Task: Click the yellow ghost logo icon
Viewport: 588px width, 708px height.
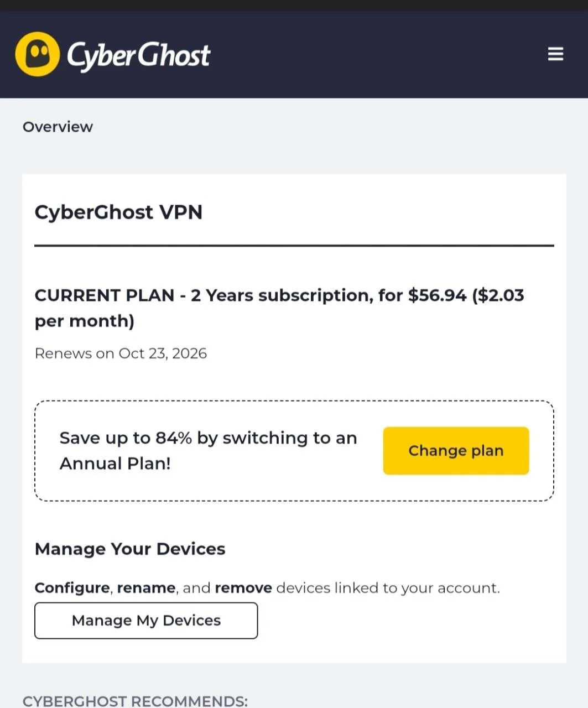Action: (x=38, y=54)
